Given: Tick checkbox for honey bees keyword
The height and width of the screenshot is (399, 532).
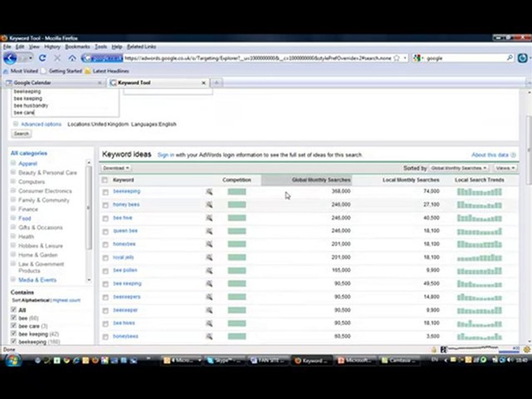Looking at the screenshot, I should click(105, 205).
